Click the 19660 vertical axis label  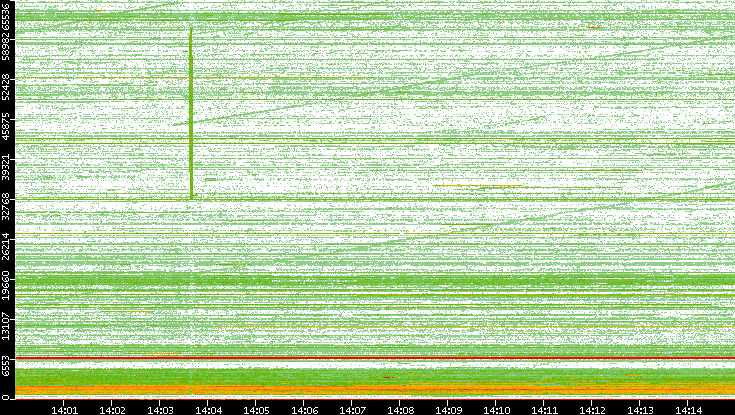tap(6, 286)
